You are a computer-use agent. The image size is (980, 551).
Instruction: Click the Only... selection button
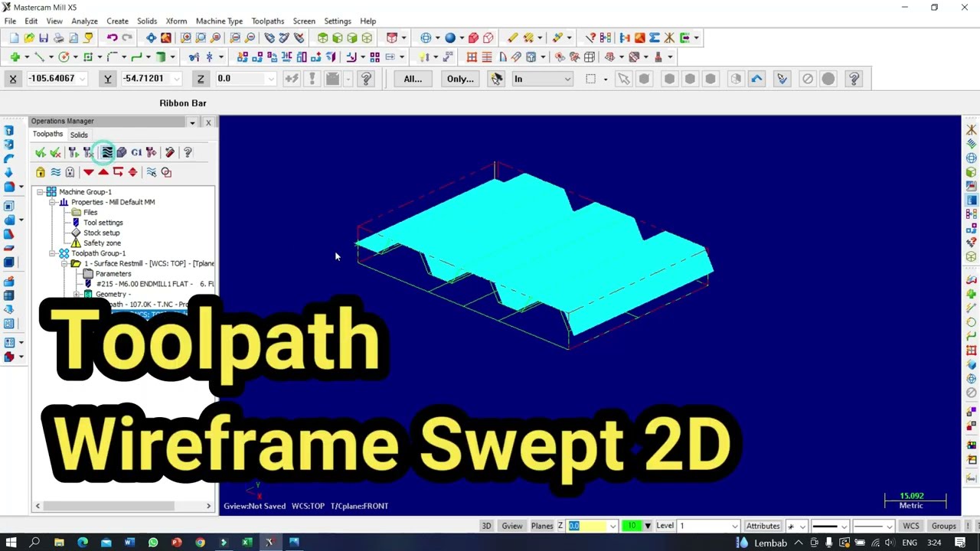coord(460,78)
